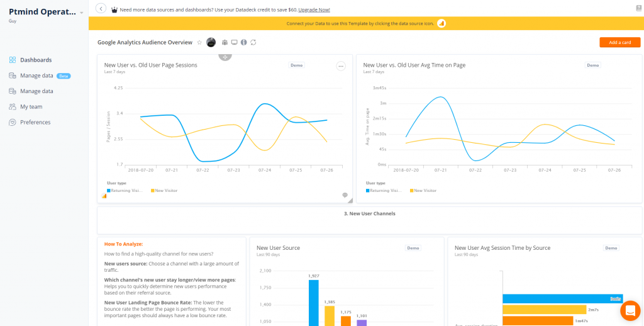This screenshot has width=644, height=326.
Task: Toggle New Visitor legend in Avg Time chart
Action: tap(423, 190)
